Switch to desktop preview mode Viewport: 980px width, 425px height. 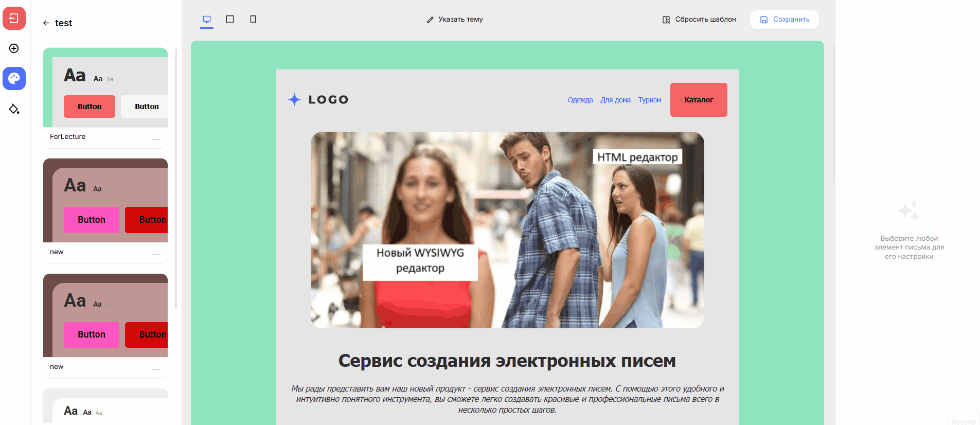click(x=207, y=20)
